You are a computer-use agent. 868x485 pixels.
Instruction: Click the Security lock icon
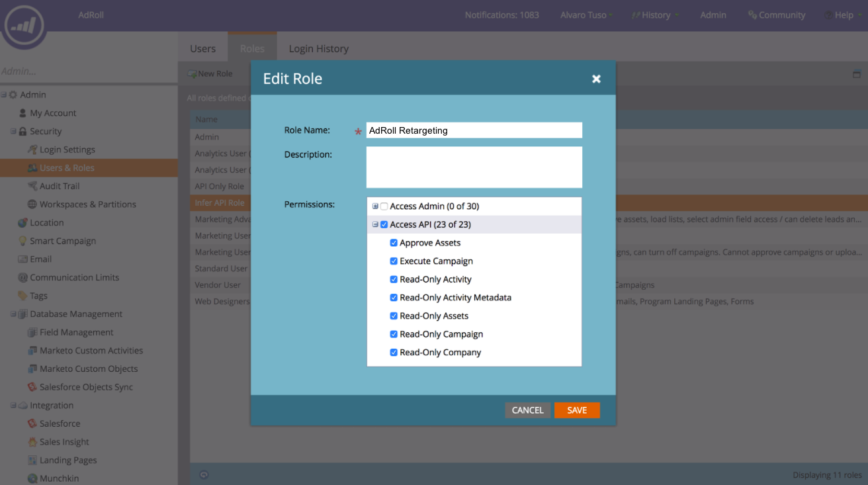tap(23, 132)
